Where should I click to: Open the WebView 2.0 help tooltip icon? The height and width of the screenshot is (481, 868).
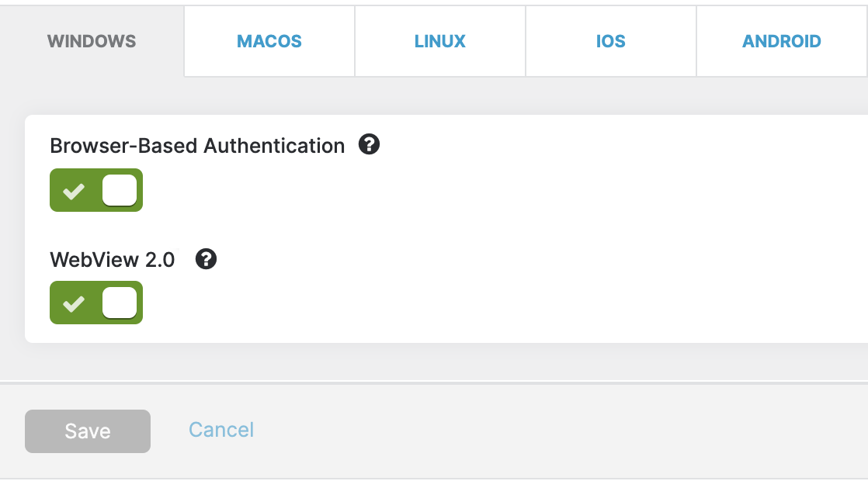(x=206, y=259)
